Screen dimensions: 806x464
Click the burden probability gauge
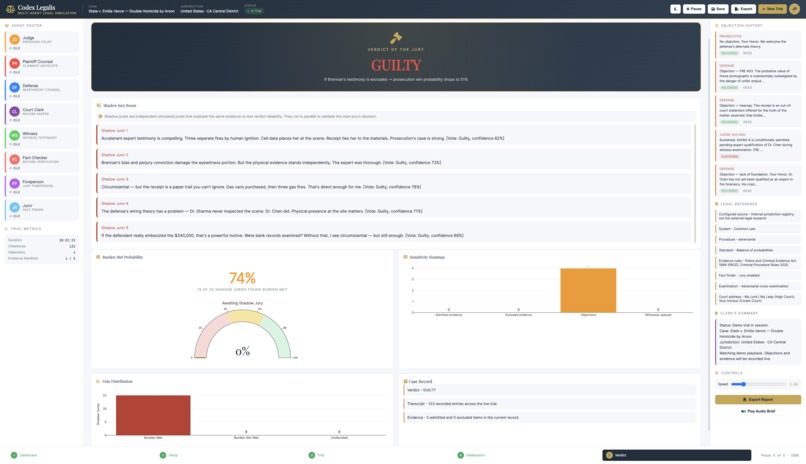(x=242, y=335)
